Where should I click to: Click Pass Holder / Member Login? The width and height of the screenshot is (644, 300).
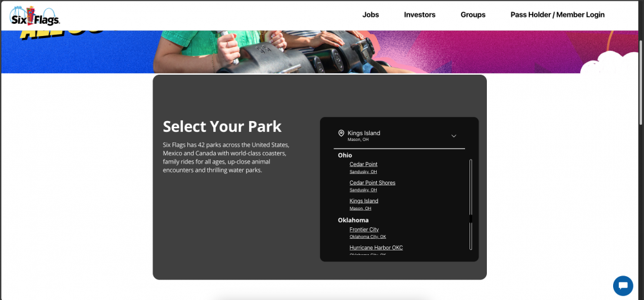click(557, 15)
